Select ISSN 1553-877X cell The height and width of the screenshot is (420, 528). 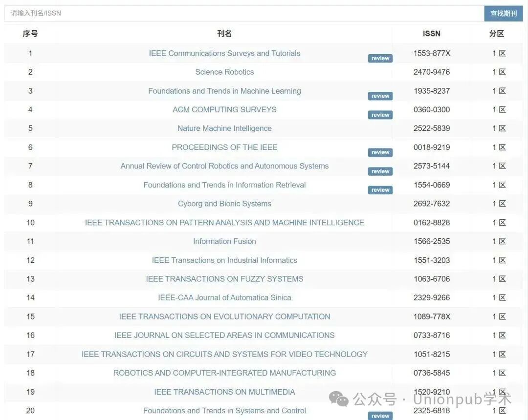tap(432, 53)
